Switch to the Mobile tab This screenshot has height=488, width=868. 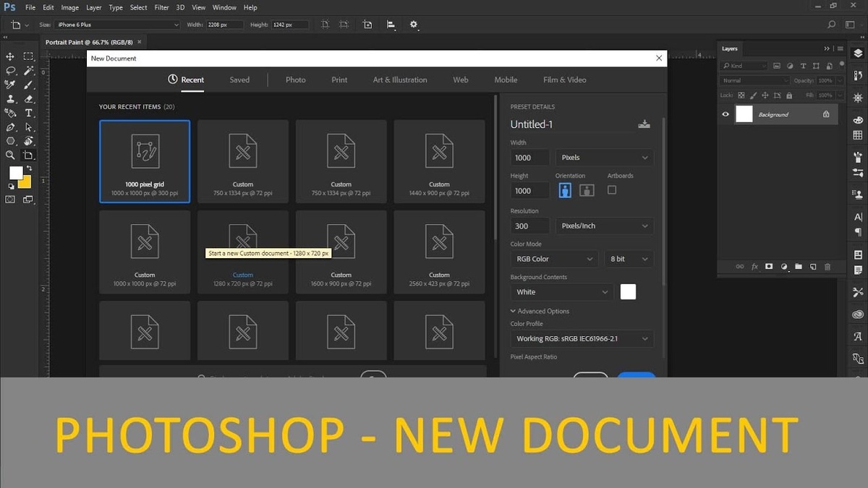click(x=506, y=80)
